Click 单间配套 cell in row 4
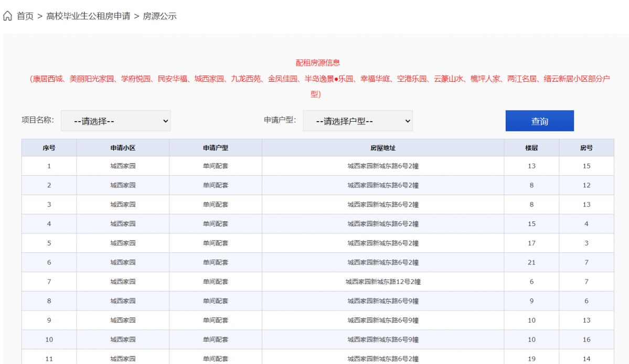This screenshot has width=629, height=364. pos(216,223)
